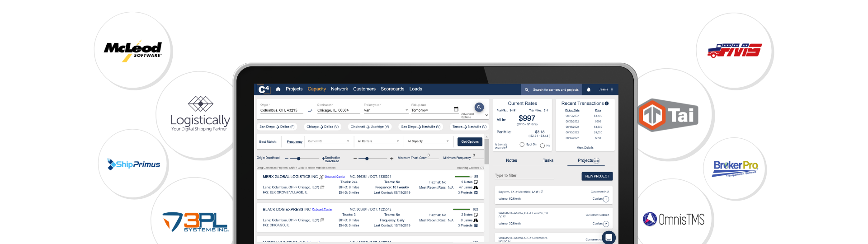Swap origin and destination arrows icon
The height and width of the screenshot is (244, 868).
point(310,111)
